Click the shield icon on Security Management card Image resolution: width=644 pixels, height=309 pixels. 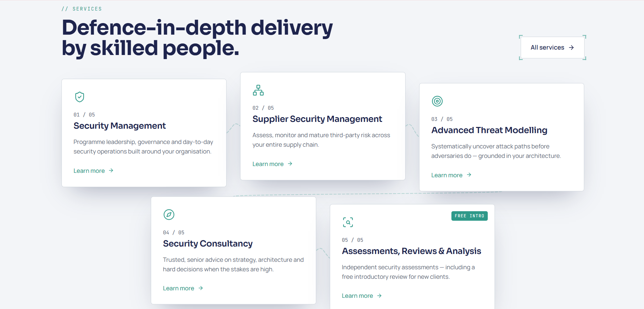(x=79, y=97)
